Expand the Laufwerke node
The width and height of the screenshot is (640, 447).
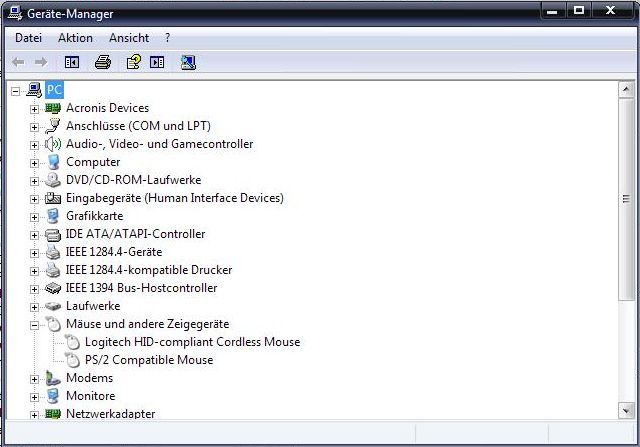(x=34, y=307)
